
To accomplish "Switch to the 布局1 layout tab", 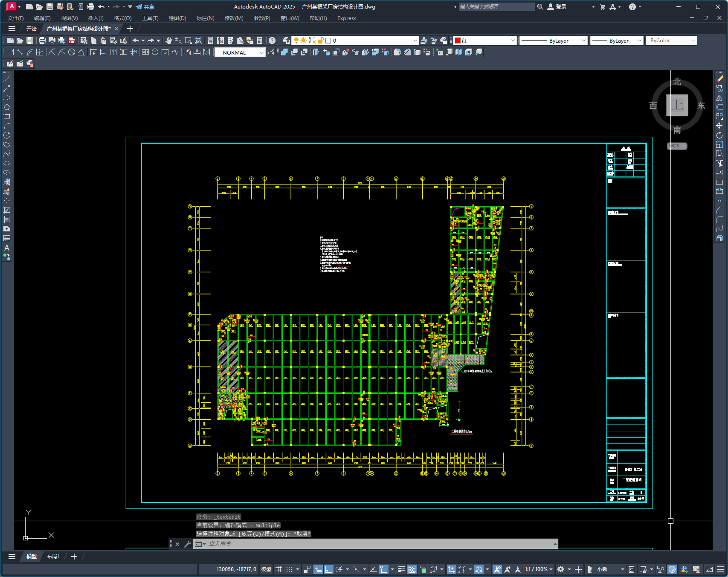I will [x=53, y=557].
